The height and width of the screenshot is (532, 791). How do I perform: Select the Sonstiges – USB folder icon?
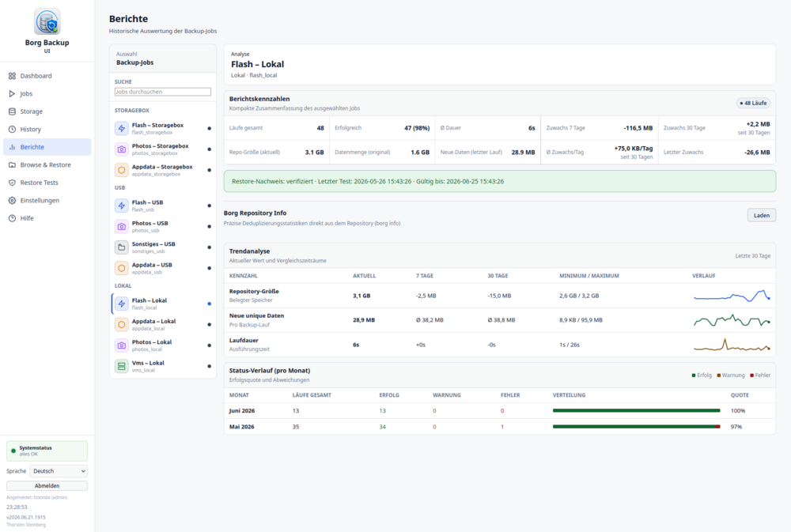pos(122,247)
